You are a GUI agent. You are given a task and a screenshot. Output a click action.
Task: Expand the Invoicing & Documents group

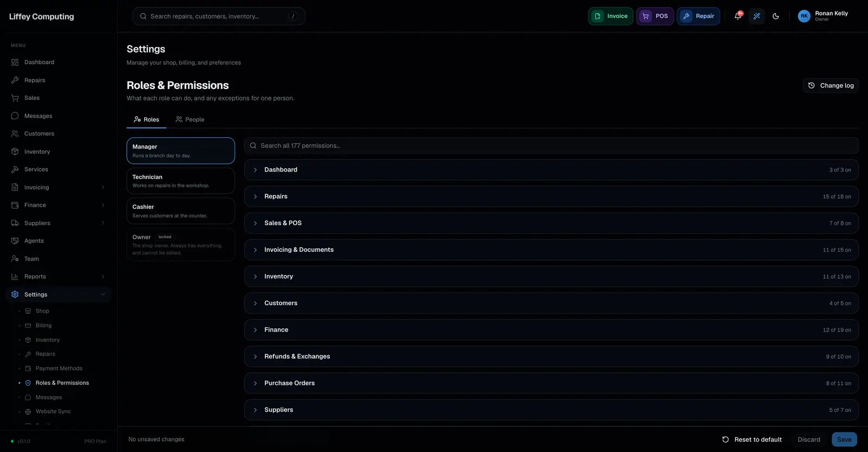point(551,250)
